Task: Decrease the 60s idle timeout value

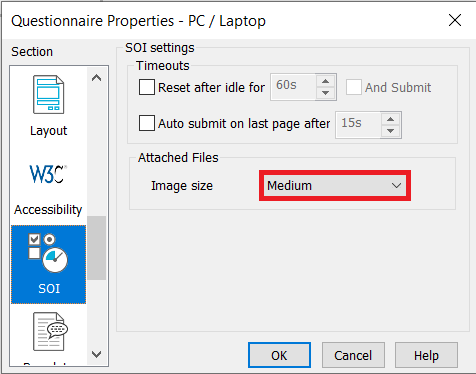Action: tap(325, 93)
